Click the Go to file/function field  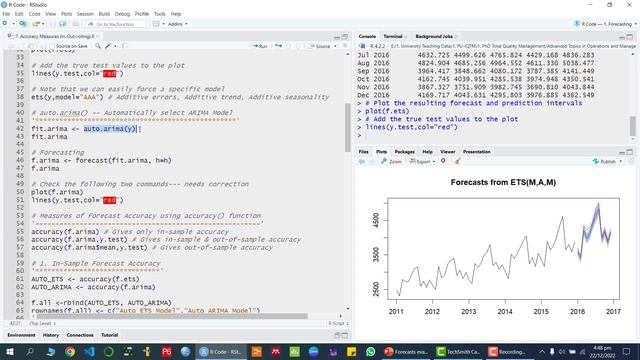coord(115,24)
